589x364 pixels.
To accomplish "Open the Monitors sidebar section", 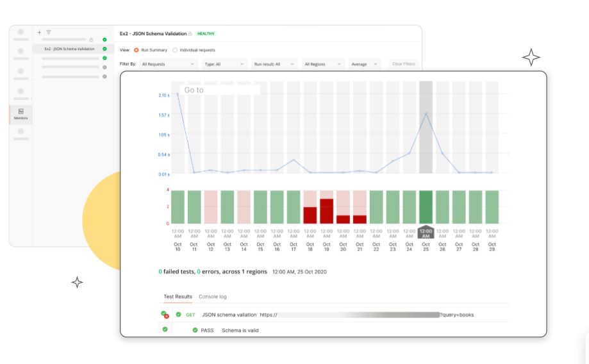I will pos(21,114).
